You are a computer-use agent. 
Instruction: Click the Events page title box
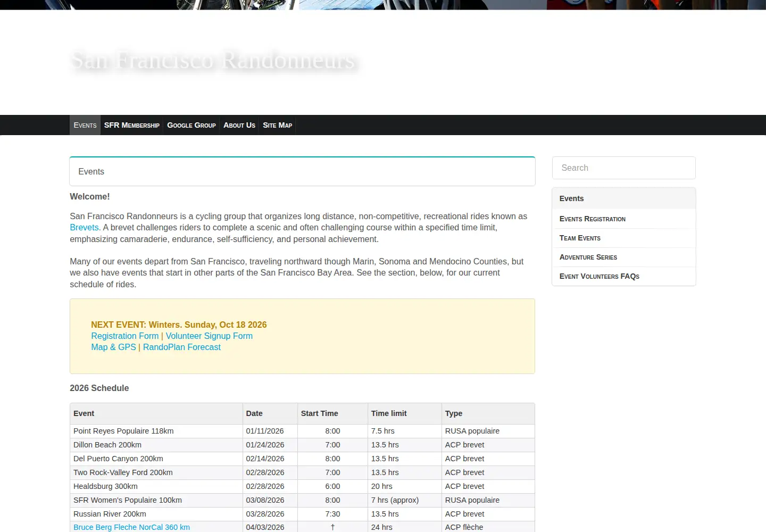[x=302, y=171]
